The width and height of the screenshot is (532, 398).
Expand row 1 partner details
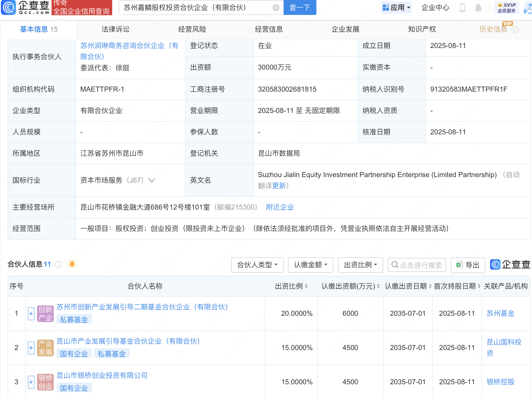click(31, 314)
